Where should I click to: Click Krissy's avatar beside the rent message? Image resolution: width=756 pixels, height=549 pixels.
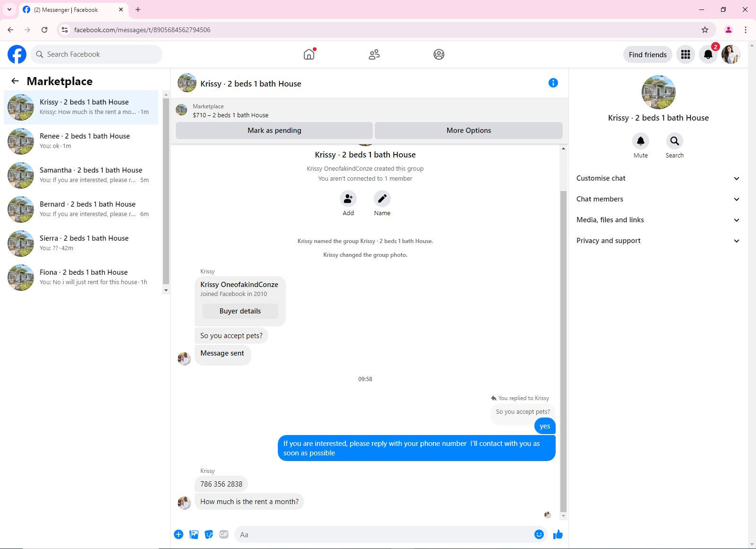[x=184, y=503]
